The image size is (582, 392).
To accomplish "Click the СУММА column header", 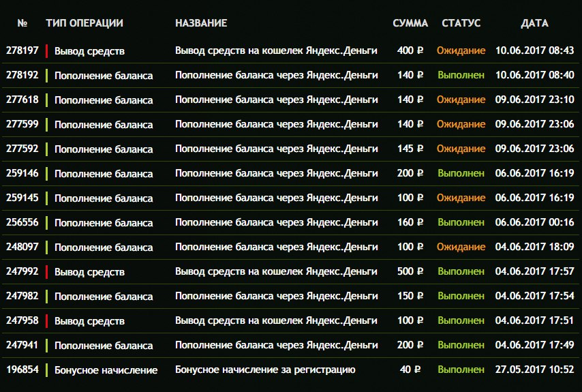I will [x=410, y=23].
